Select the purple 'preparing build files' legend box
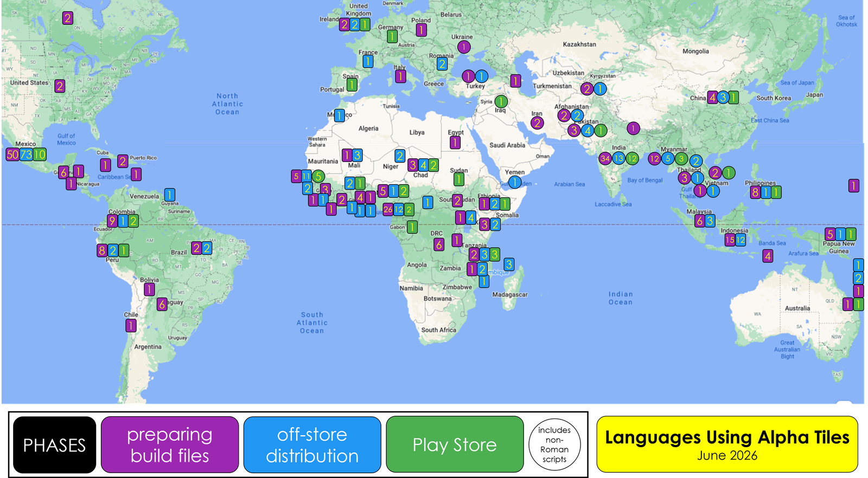This screenshot has width=868, height=478. click(x=170, y=445)
